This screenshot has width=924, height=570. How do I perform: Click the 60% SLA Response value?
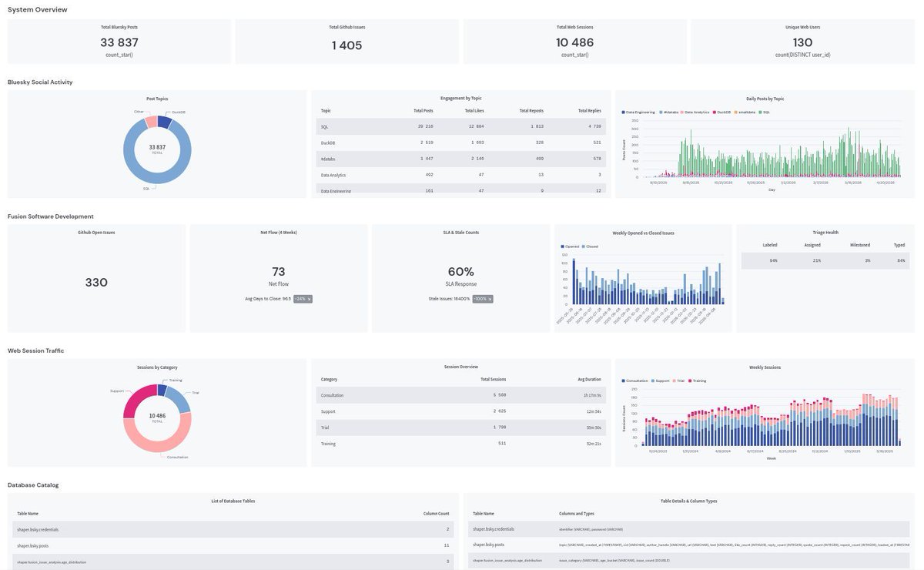coord(461,272)
